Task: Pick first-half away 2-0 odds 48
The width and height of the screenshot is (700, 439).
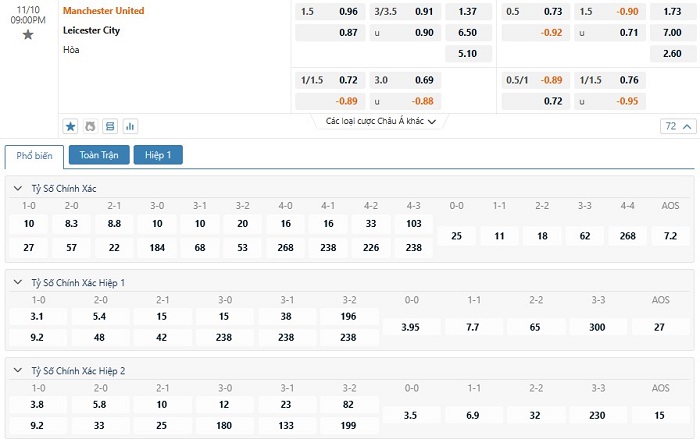Action: [x=99, y=338]
